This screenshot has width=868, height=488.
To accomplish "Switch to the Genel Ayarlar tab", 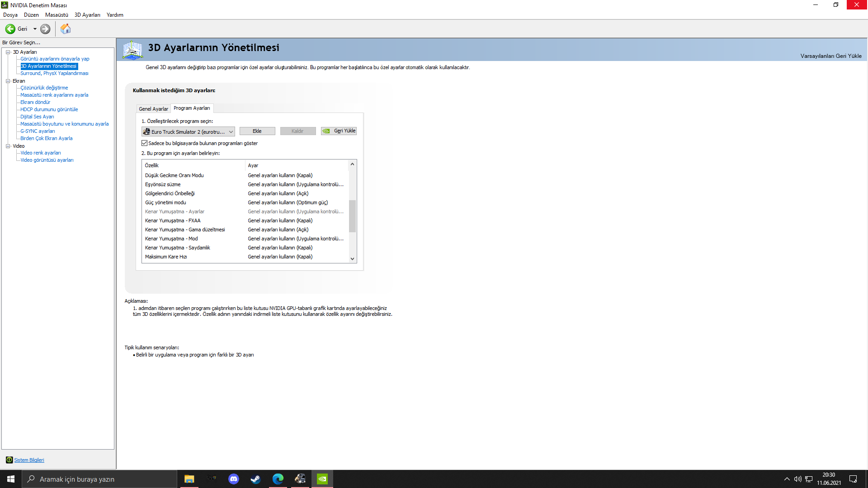I will 153,109.
